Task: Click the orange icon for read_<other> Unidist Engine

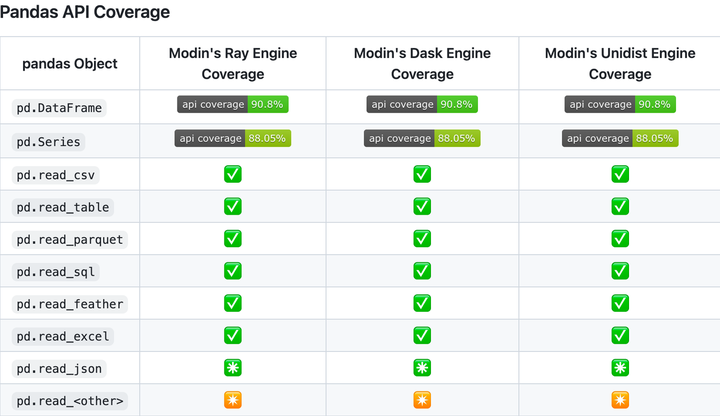Action: coord(620,400)
